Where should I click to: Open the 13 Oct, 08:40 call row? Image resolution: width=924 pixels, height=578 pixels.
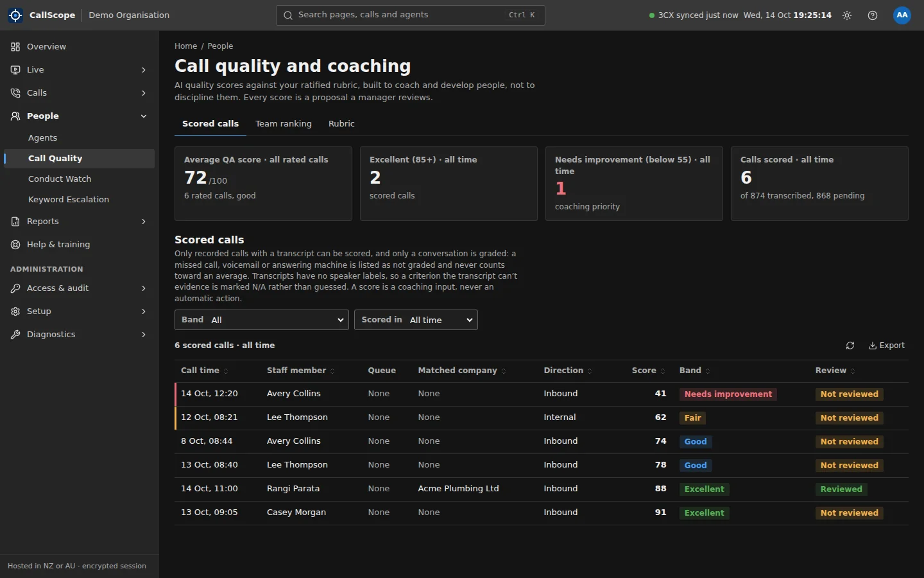click(x=542, y=466)
